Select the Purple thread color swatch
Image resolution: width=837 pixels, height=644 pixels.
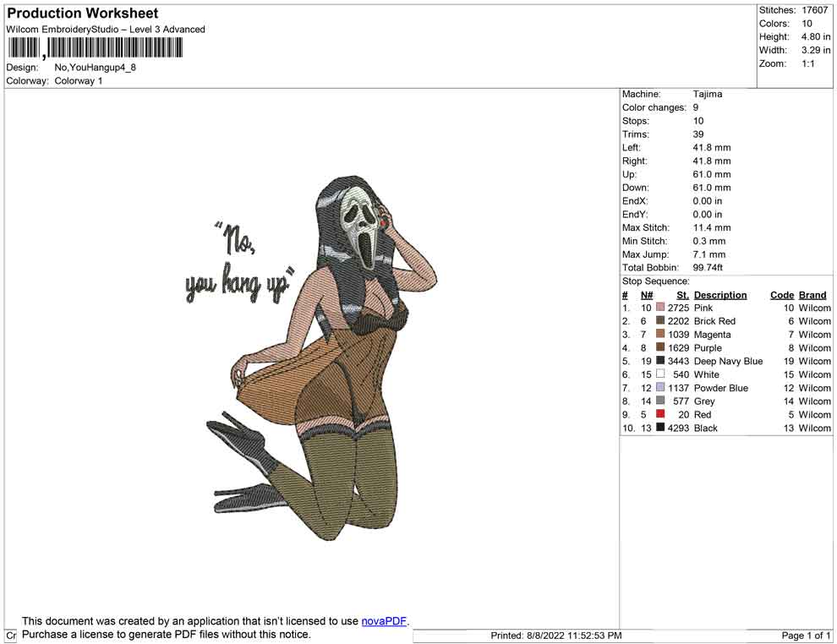tap(660, 347)
